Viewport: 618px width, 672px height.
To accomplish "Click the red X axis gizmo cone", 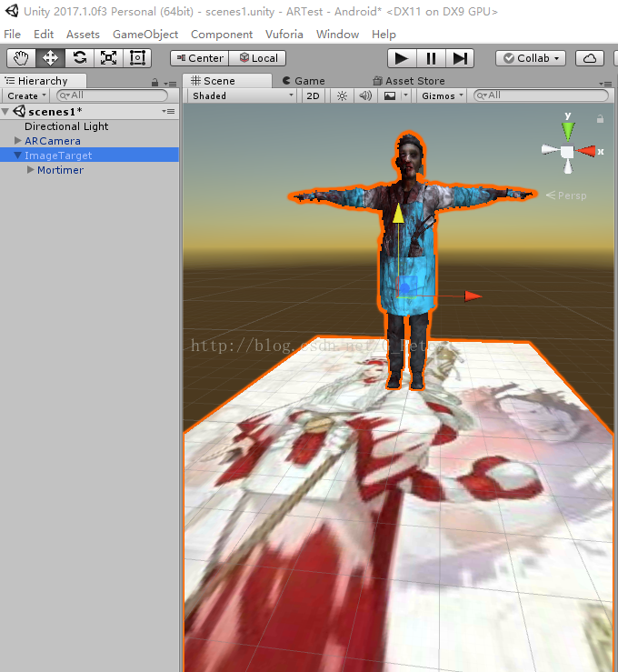I will [x=586, y=151].
